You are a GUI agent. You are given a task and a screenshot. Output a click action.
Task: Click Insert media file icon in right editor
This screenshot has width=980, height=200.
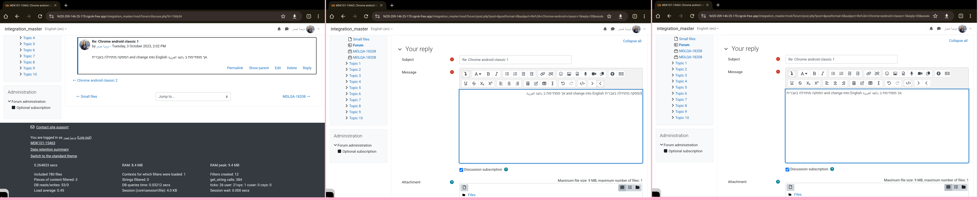click(x=904, y=74)
